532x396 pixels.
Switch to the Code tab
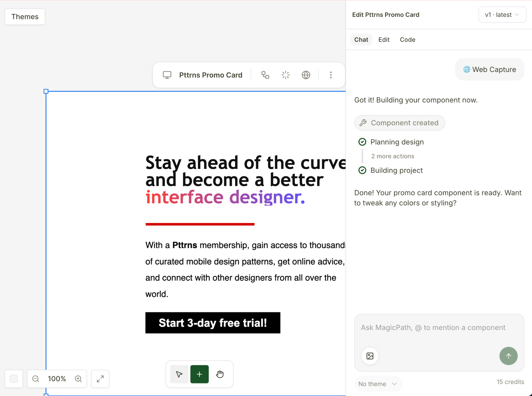[x=407, y=40]
